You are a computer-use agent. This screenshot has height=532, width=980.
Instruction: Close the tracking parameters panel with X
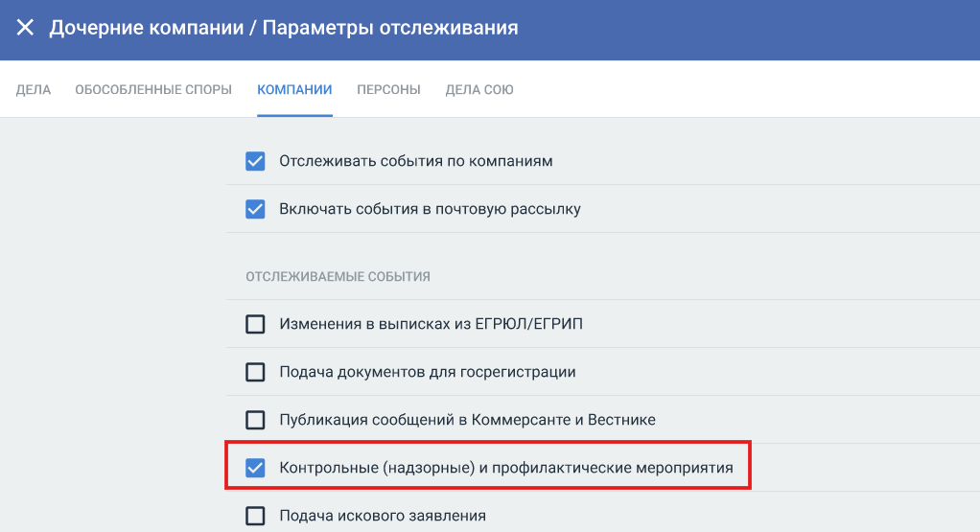click(25, 28)
